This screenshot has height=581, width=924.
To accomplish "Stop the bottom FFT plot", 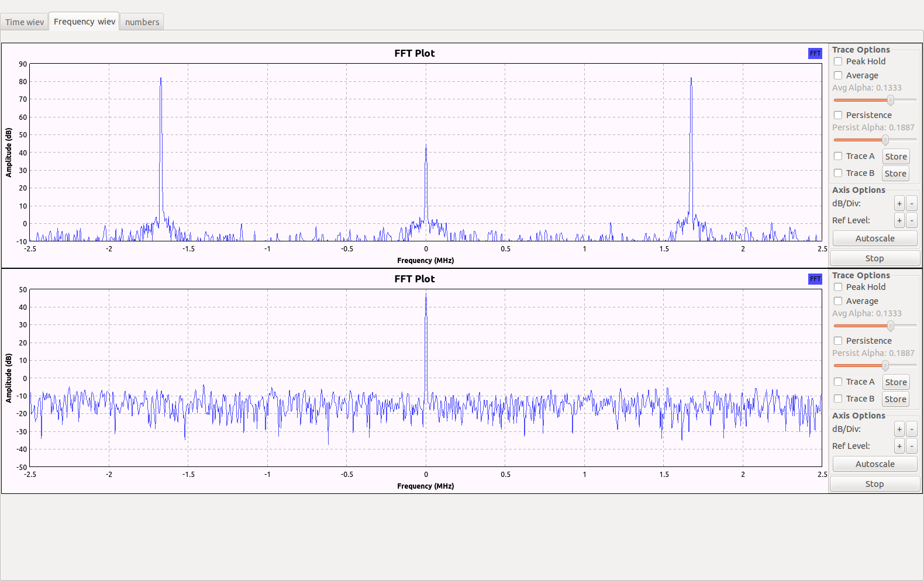I will point(874,484).
